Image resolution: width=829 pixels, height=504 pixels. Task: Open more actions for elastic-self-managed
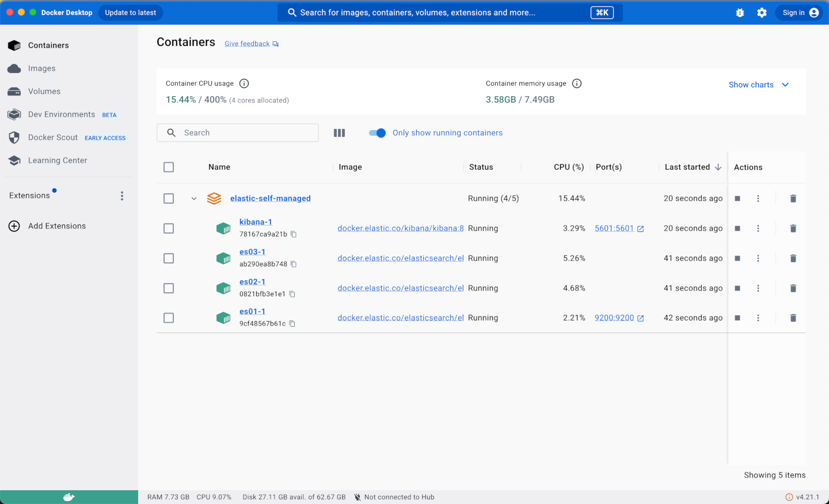758,198
